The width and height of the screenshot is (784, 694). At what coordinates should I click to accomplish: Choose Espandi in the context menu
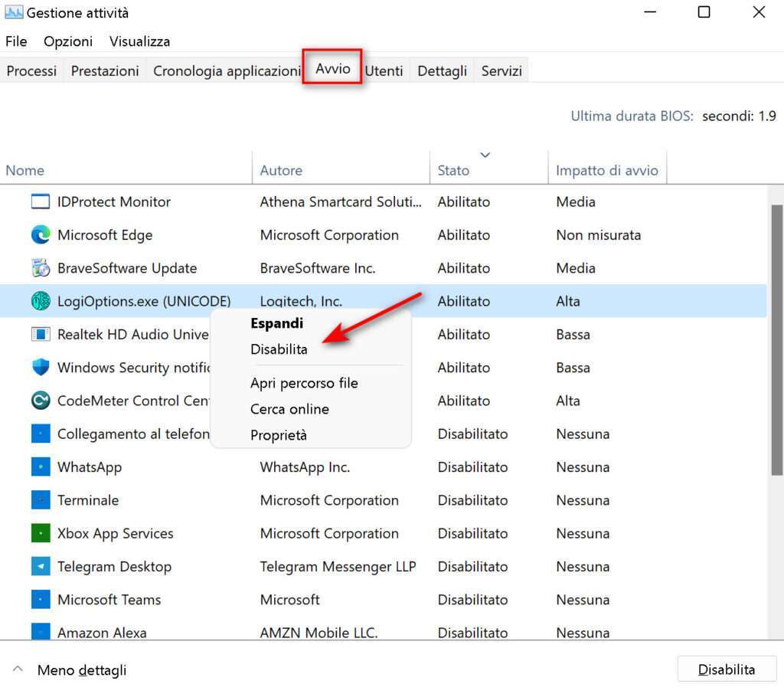click(x=276, y=323)
